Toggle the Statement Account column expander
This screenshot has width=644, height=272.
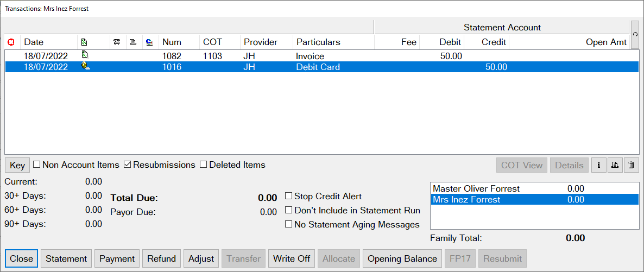click(635, 35)
